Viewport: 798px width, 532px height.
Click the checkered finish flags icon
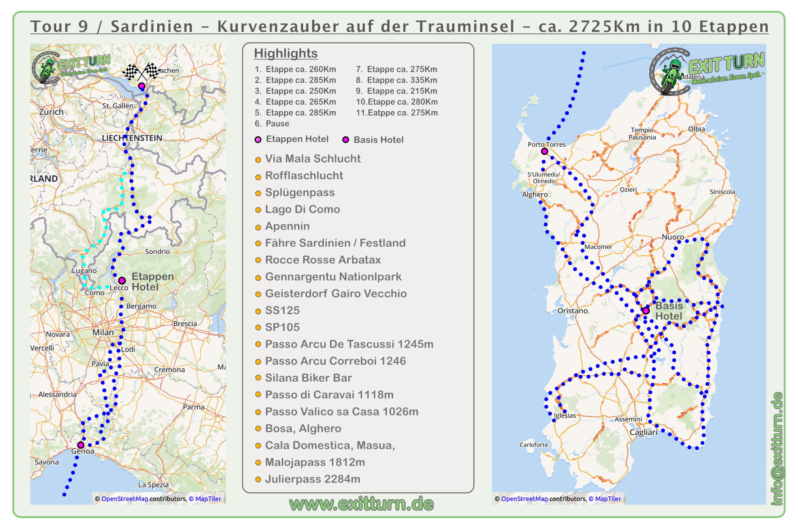click(141, 72)
